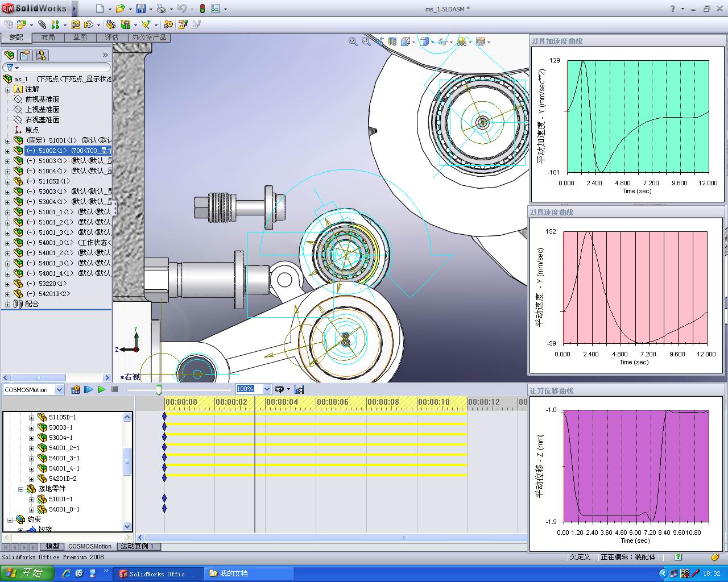Image resolution: width=728 pixels, height=582 pixels.
Task: Switch to the 评估 tab
Action: click(111, 38)
